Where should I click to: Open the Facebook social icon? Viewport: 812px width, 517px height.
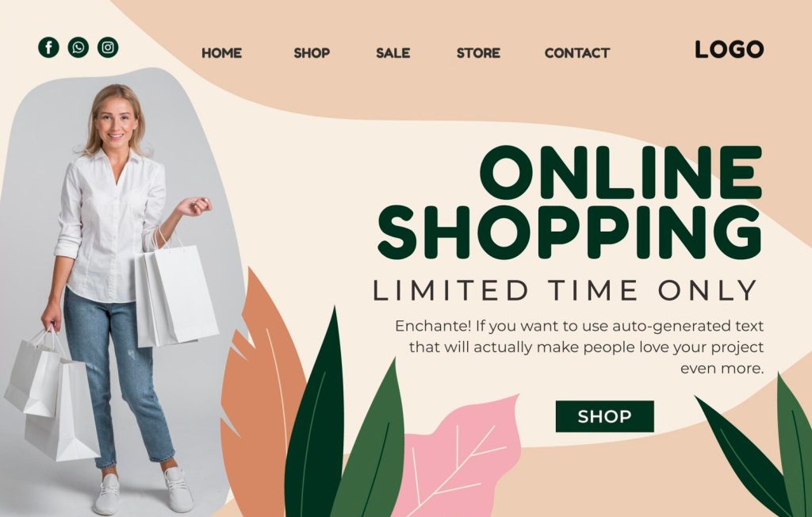pos(48,47)
